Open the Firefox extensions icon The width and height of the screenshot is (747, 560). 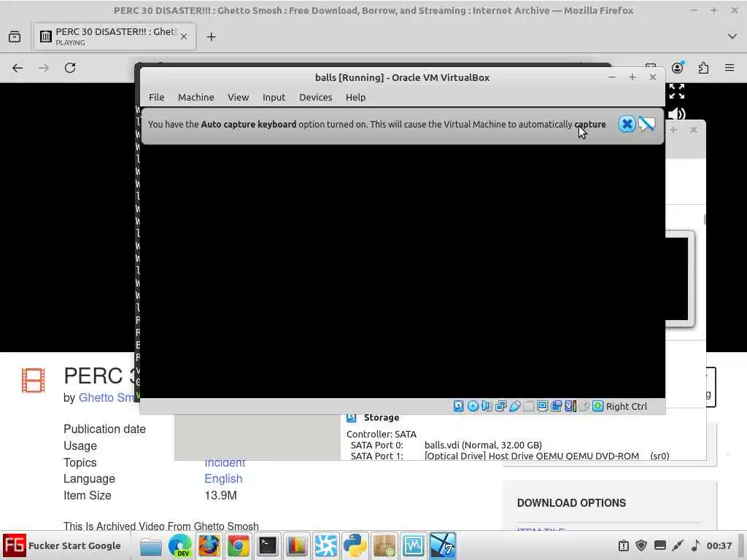click(703, 68)
